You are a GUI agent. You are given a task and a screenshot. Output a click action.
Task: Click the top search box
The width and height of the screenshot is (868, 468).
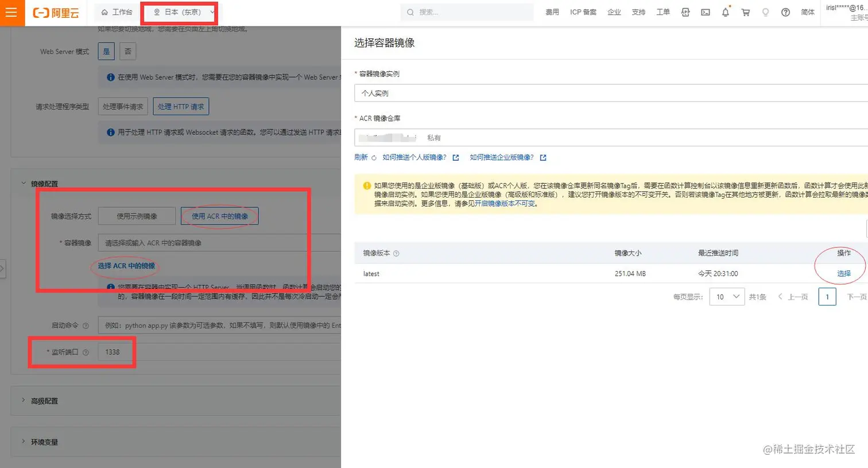click(x=467, y=12)
